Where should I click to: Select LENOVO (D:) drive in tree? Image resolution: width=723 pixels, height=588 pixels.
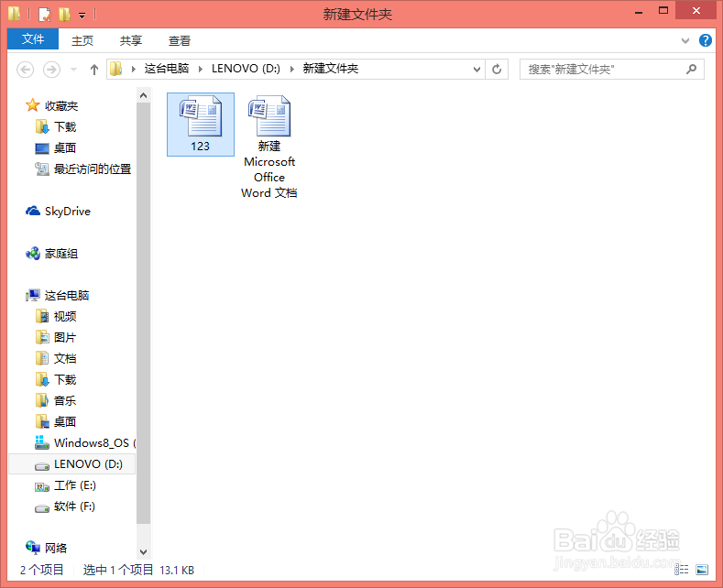click(71, 464)
